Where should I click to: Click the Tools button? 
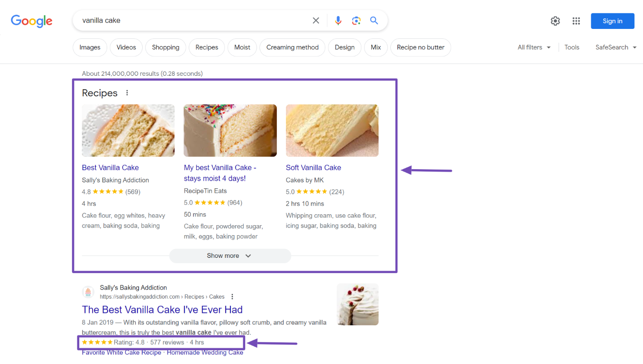tap(572, 47)
